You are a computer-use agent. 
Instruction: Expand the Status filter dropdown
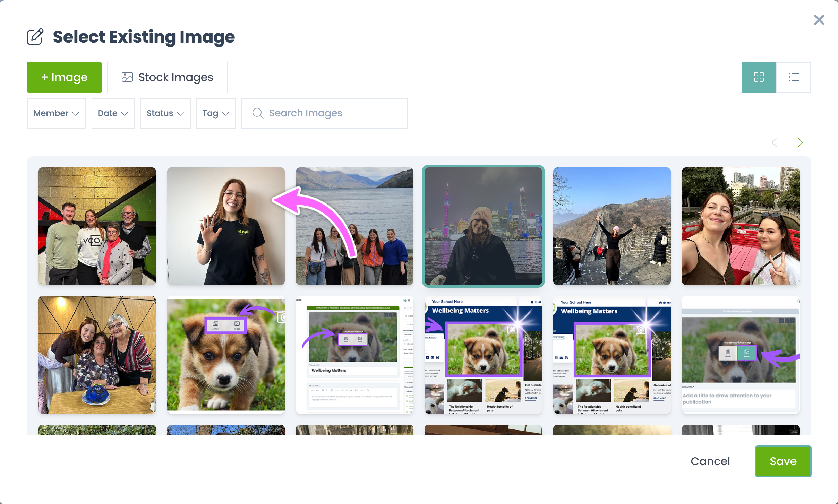click(165, 113)
